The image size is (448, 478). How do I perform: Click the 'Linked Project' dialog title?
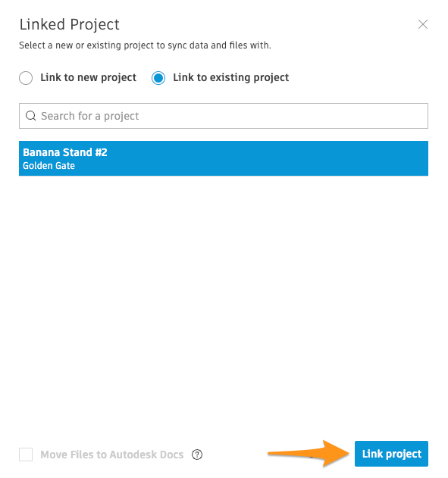click(70, 24)
